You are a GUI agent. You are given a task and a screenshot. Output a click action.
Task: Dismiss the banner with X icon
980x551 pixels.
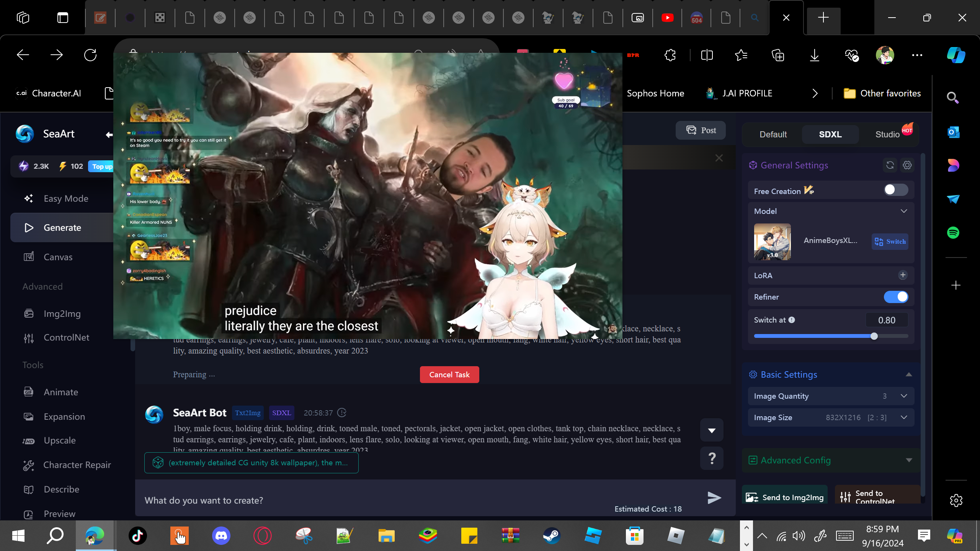point(719,158)
